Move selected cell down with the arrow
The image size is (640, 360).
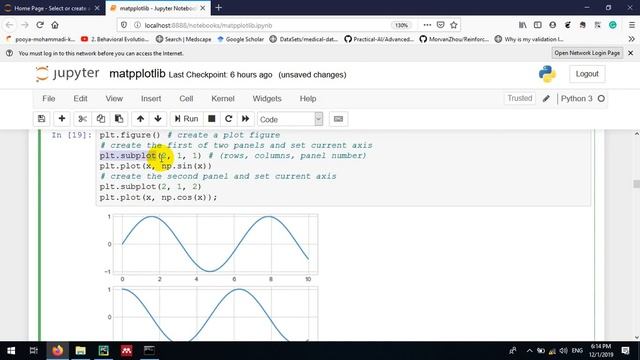(x=158, y=119)
